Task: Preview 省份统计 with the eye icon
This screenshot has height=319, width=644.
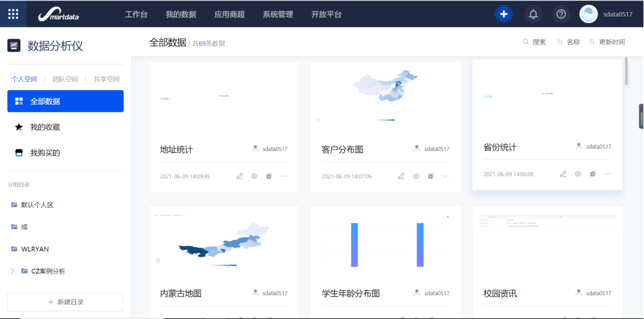Action: [578, 174]
